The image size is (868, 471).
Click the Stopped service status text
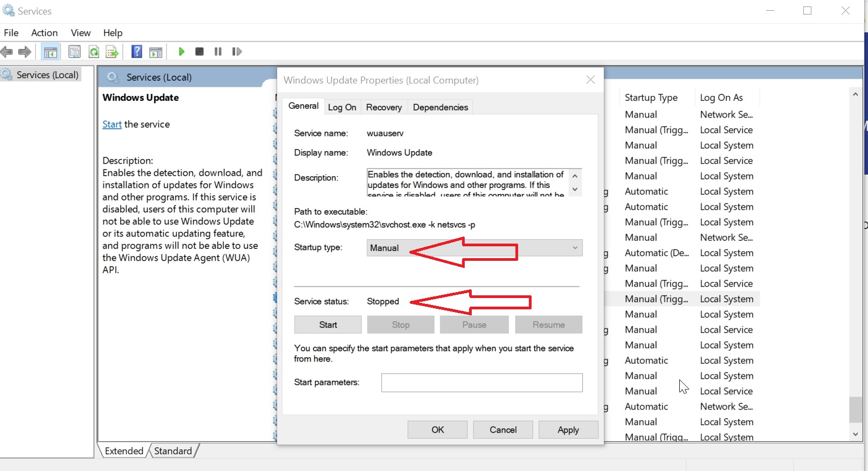tap(383, 301)
